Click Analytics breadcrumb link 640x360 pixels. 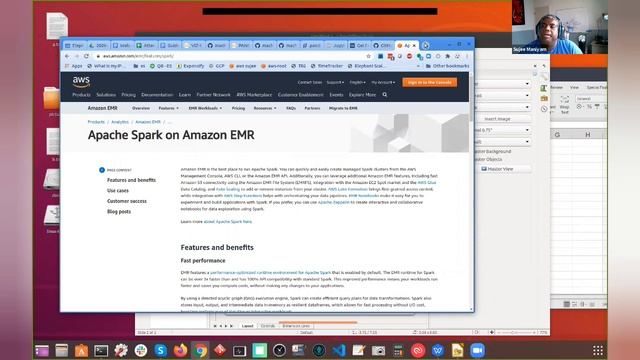pyautogui.click(x=120, y=122)
